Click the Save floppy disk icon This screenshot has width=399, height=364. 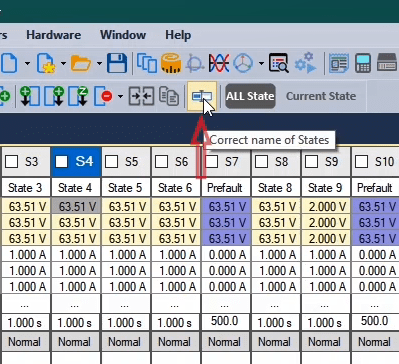(117, 63)
